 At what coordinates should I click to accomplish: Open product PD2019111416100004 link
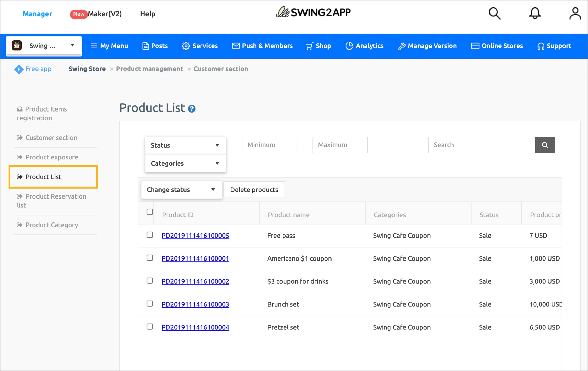tap(195, 327)
